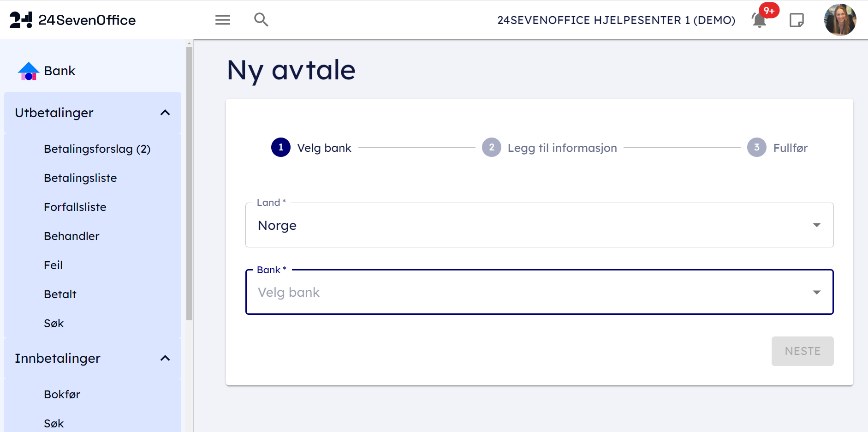Image resolution: width=868 pixels, height=432 pixels.
Task: Open Betalingsliste page
Action: [80, 178]
